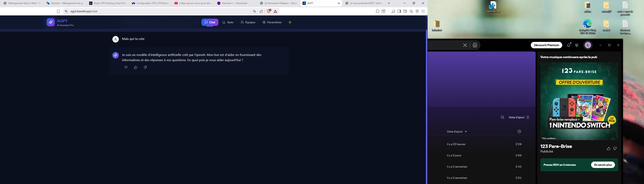Viewport: 644px width, 184px height.
Task: Open the Stats page in AGPT
Action: [x=228, y=22]
